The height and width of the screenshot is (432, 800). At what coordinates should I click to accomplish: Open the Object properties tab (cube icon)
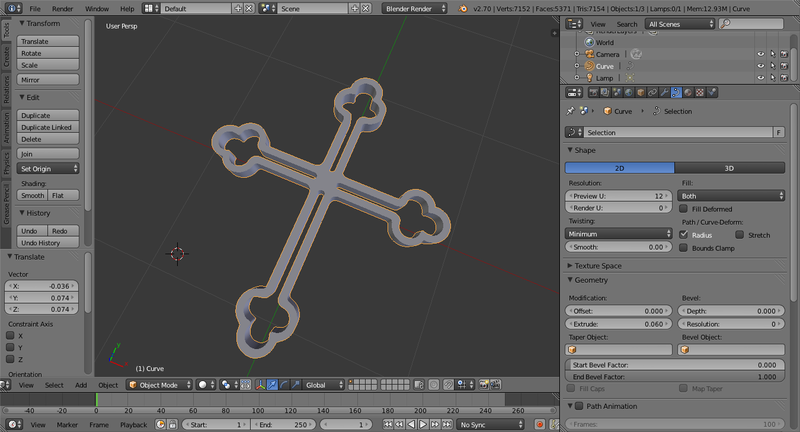click(641, 92)
